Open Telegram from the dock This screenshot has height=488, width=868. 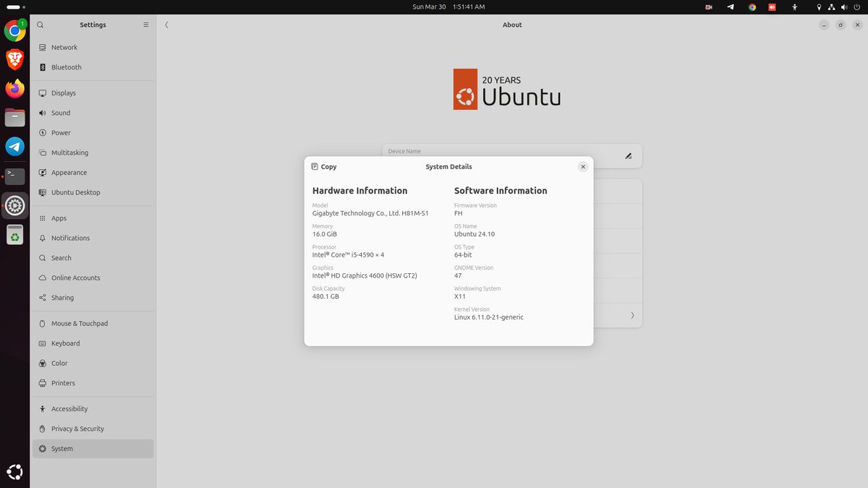[x=15, y=147]
